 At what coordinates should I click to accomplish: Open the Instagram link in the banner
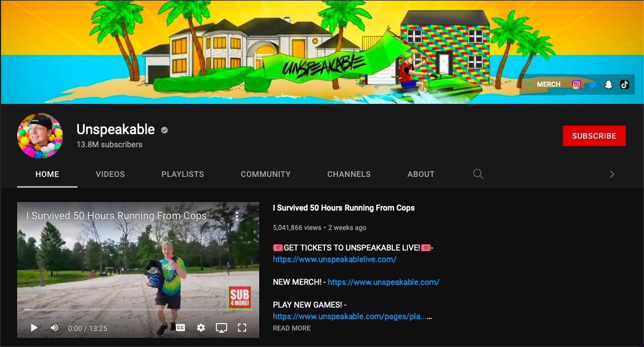tap(576, 84)
